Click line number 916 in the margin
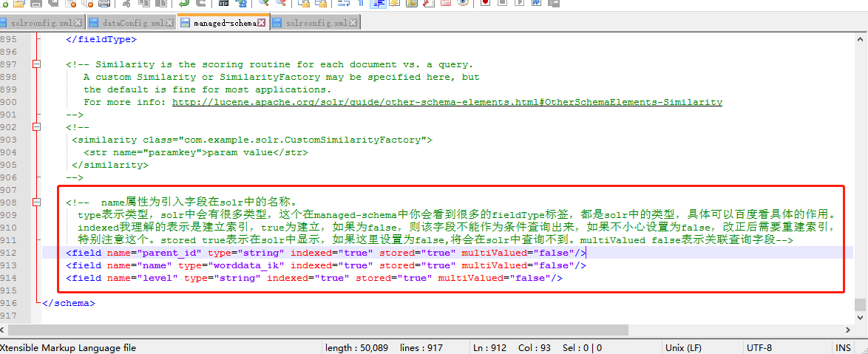Screen dimensions: 868x354 point(8,303)
